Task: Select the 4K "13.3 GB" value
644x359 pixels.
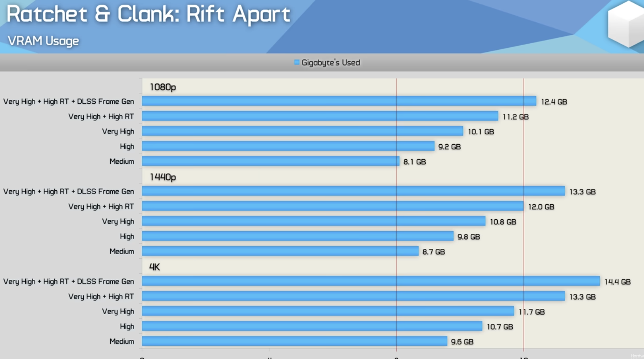Action: 583,297
